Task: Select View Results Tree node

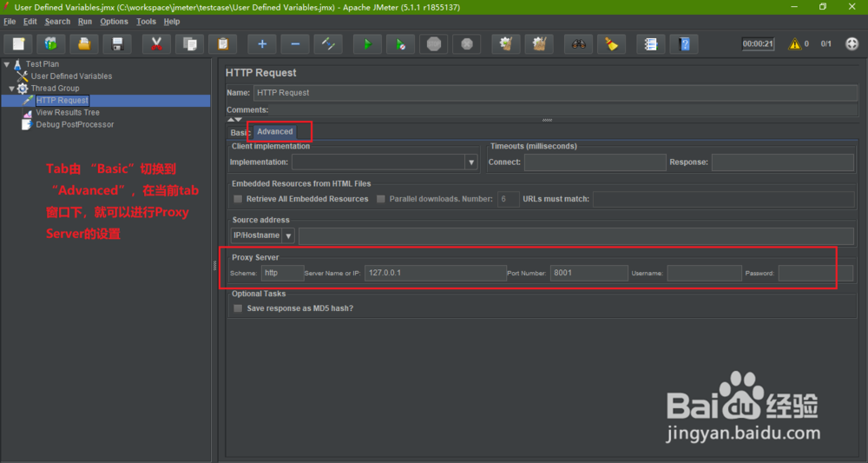Action: pos(68,112)
